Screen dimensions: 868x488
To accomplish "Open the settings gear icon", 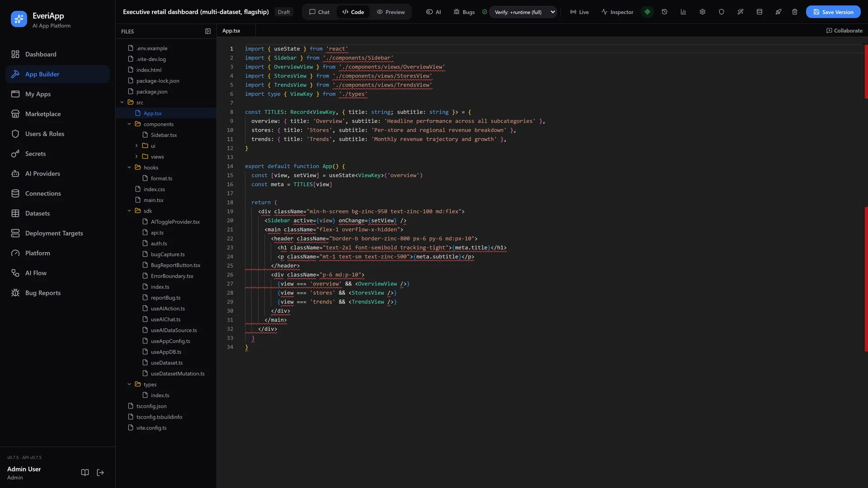I will pyautogui.click(x=703, y=12).
